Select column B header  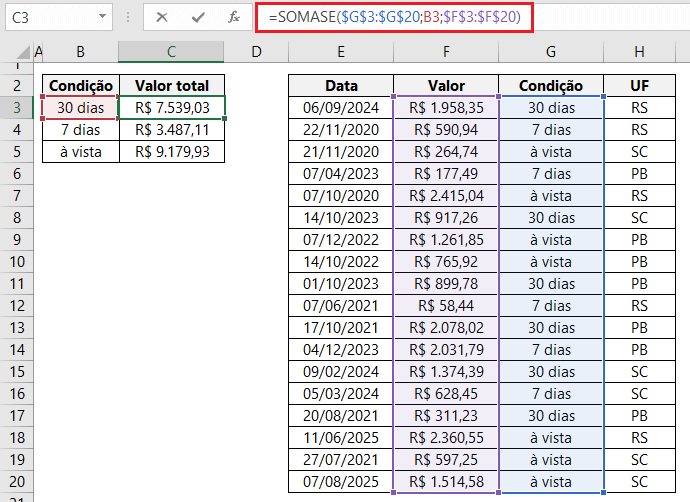pyautogui.click(x=81, y=52)
